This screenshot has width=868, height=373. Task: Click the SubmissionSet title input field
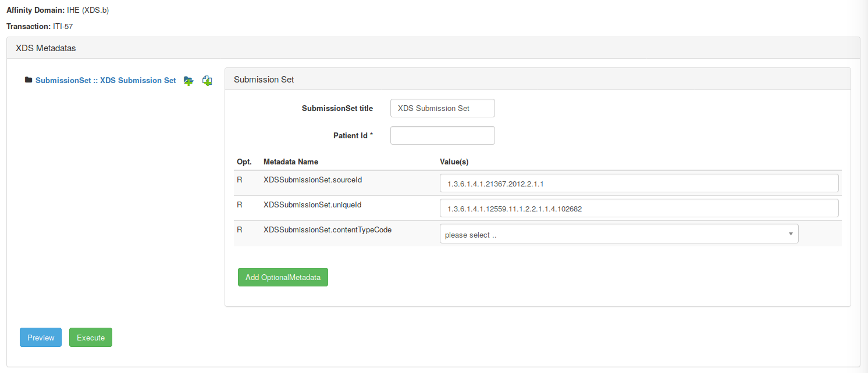click(442, 108)
